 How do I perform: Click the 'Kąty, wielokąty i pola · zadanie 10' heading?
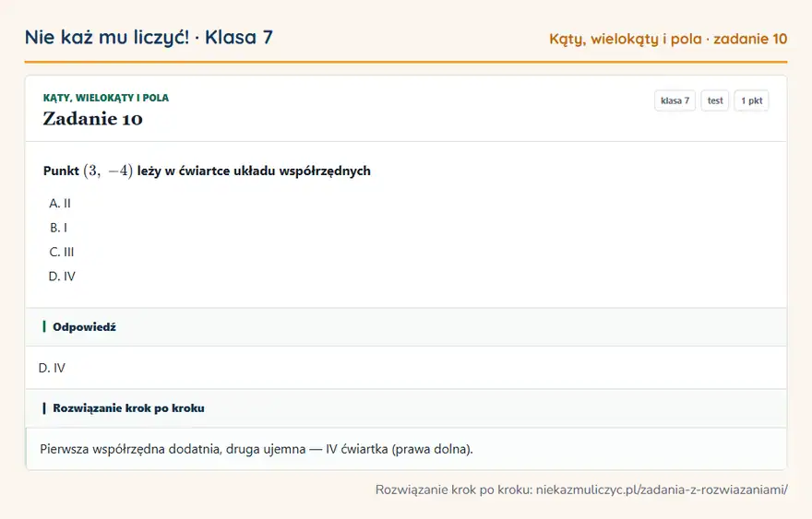pos(668,39)
